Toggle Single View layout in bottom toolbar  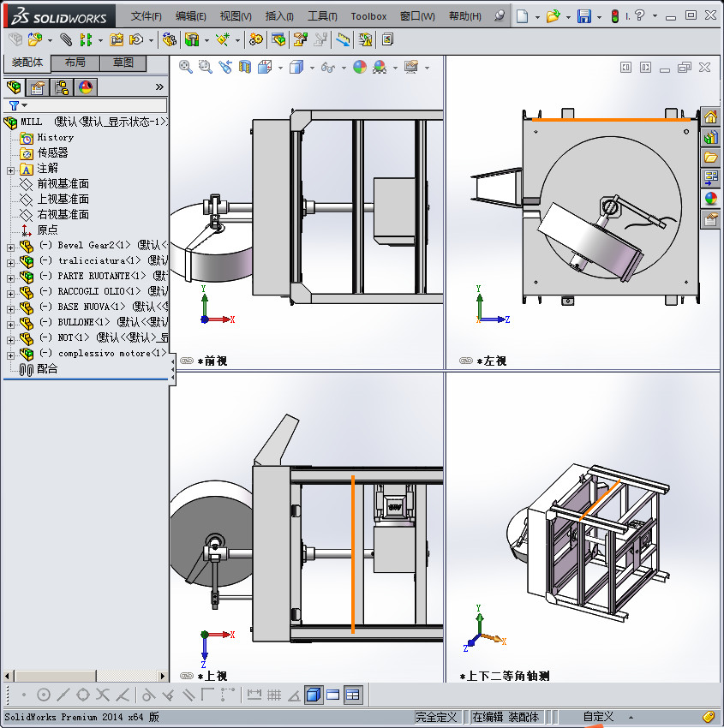click(x=333, y=695)
